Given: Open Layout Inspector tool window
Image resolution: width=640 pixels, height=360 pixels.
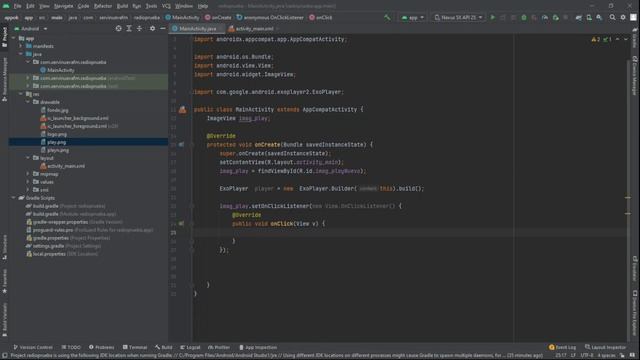Looking at the screenshot, I should [x=605, y=347].
